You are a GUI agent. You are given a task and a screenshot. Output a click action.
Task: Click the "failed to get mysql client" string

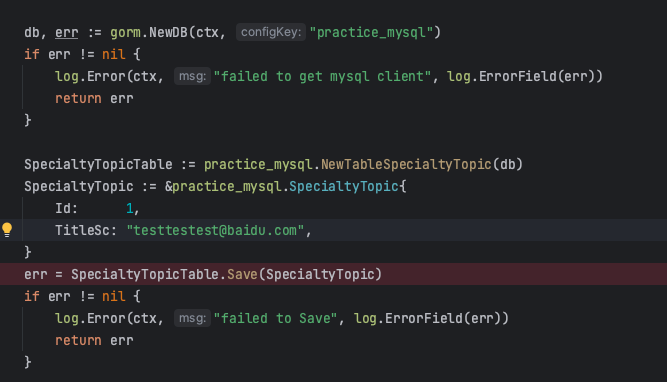pos(322,77)
